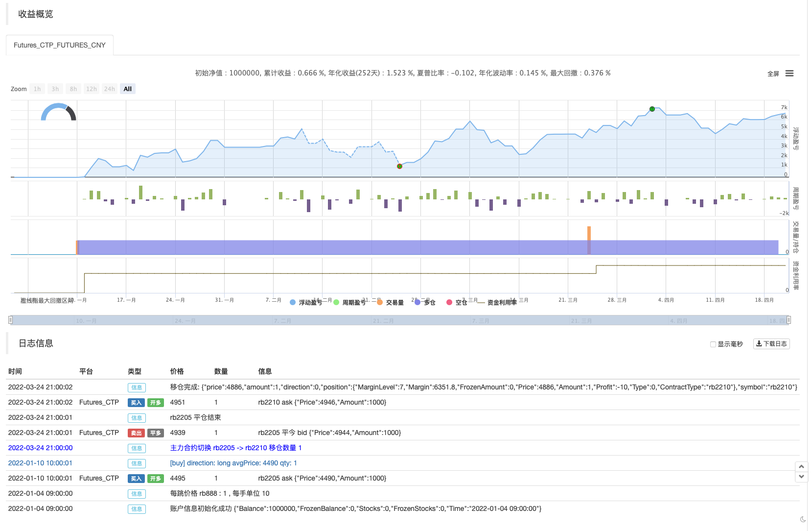Toggle the 浮动盈亏 series in legend
Viewport: 812px width, 531px height.
point(306,303)
